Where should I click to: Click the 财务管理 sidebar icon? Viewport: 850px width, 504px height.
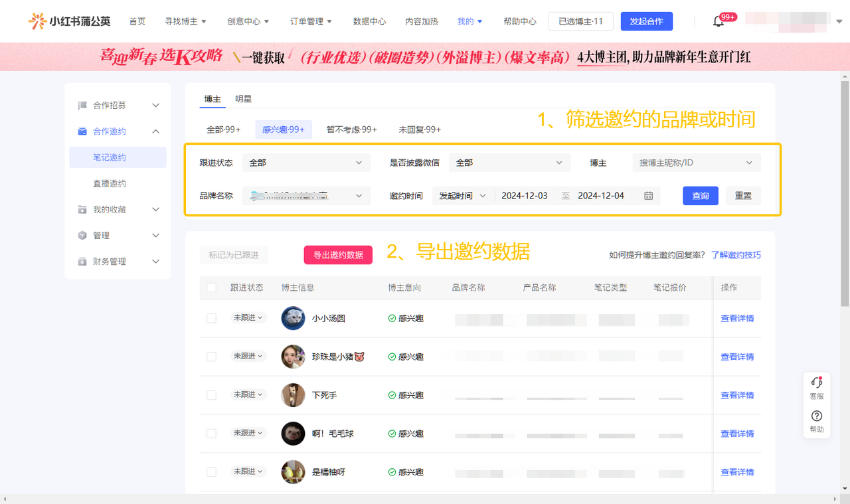[82, 262]
